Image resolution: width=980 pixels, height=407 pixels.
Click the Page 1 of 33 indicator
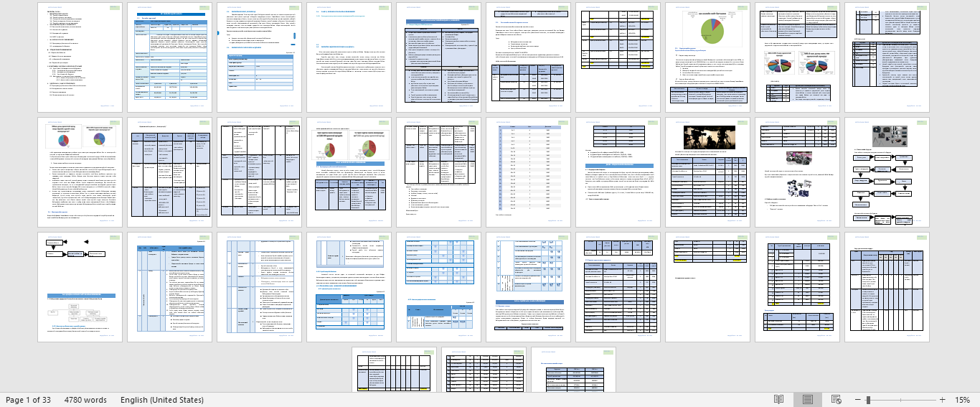(28, 399)
